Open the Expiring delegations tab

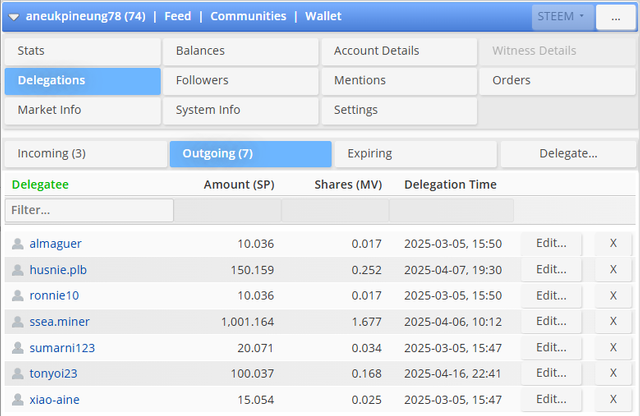click(x=415, y=154)
